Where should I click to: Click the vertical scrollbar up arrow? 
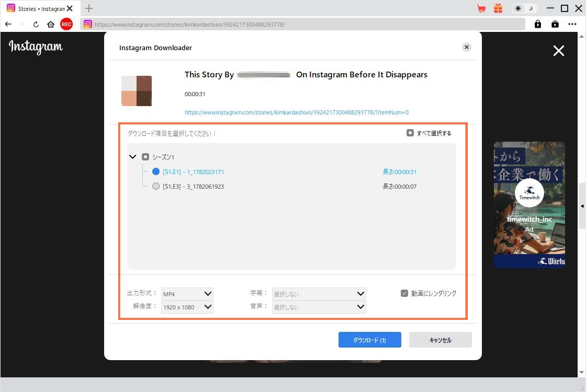tap(581, 36)
